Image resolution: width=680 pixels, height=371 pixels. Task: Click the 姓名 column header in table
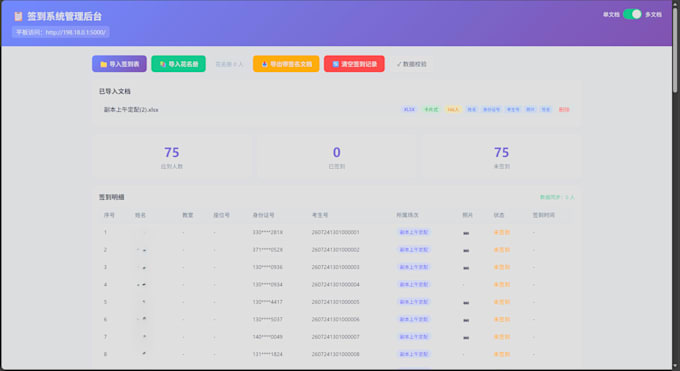click(x=140, y=215)
